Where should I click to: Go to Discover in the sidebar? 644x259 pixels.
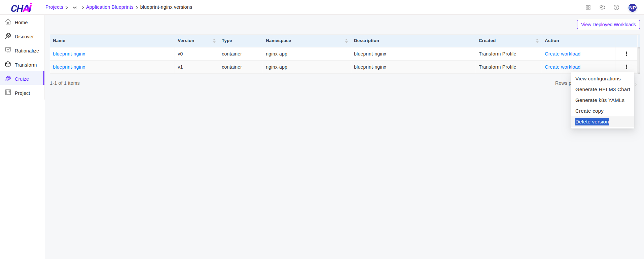[x=24, y=37]
